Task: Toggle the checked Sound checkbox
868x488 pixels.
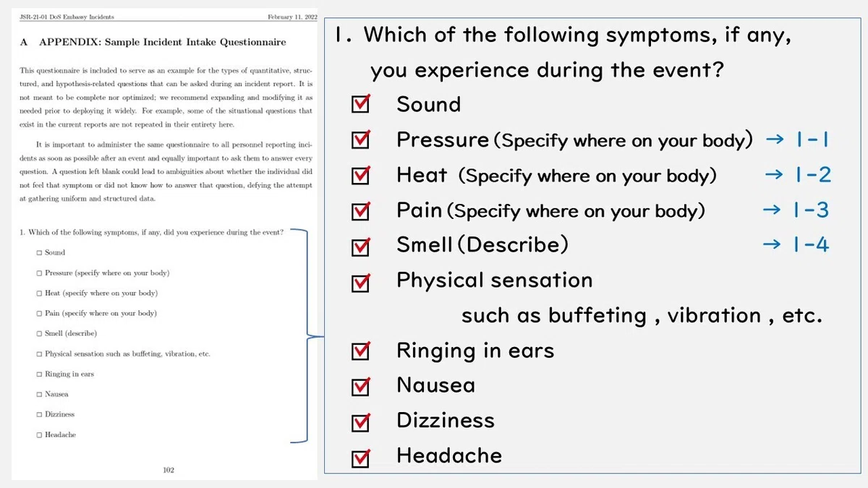Action: (360, 105)
